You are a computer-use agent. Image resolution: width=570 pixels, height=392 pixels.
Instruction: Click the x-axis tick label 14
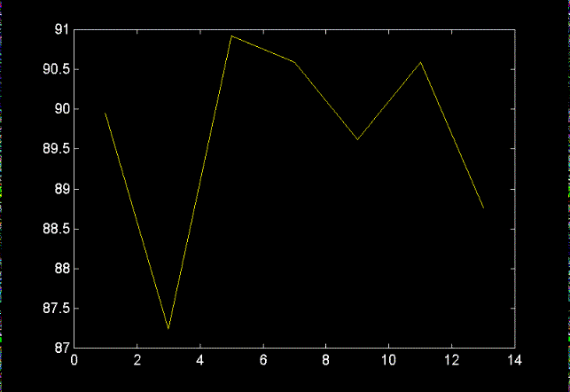(515, 360)
